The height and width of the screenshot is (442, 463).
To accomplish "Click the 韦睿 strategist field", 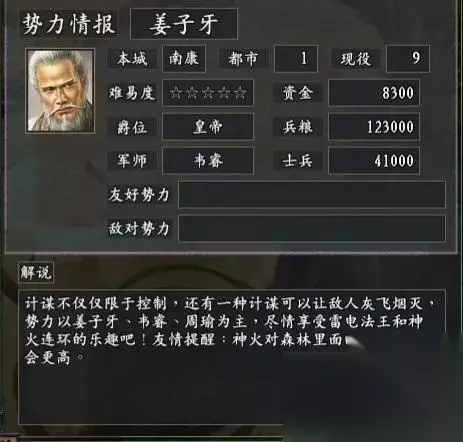I will pyautogui.click(x=208, y=161).
